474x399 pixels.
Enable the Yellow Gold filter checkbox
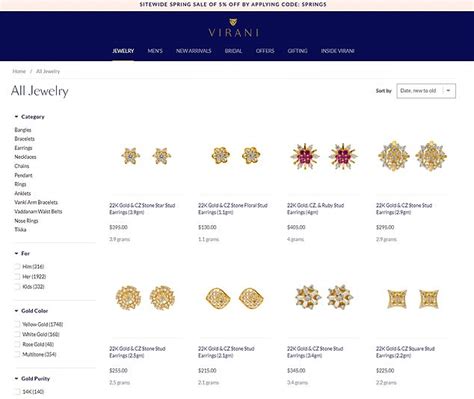pos(17,324)
